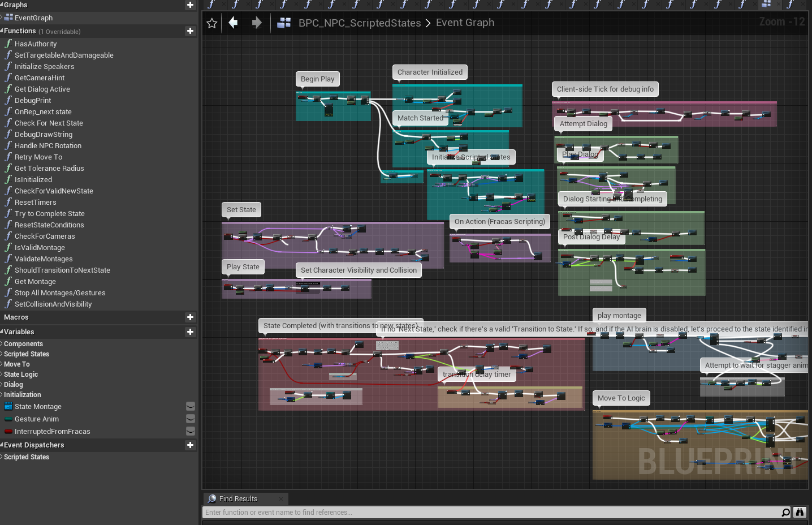Click BPC_NPC_ScriptedStates breadcrumb link

(360, 23)
